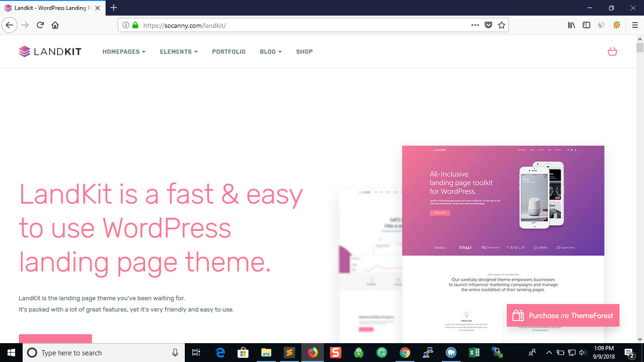Open the PORTFOLIO menu item
Viewport: 644px width, 362px height.
point(229,52)
